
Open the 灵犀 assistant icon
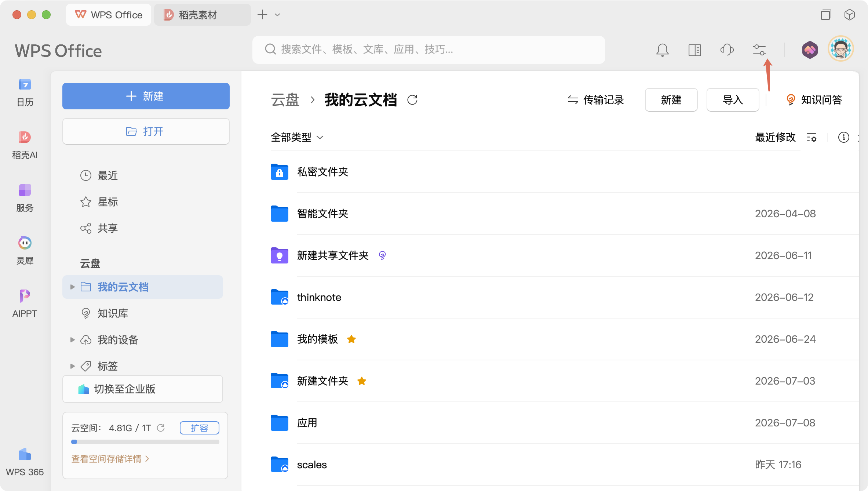[25, 251]
